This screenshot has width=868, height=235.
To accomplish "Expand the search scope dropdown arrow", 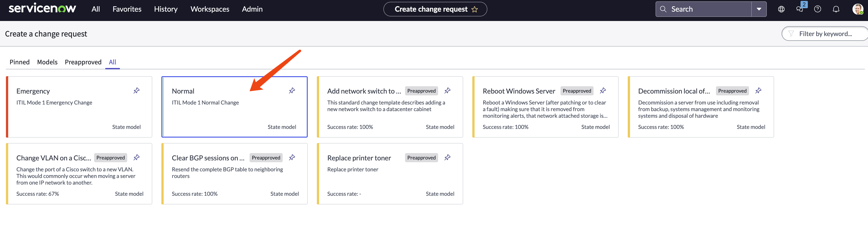I will tap(759, 9).
